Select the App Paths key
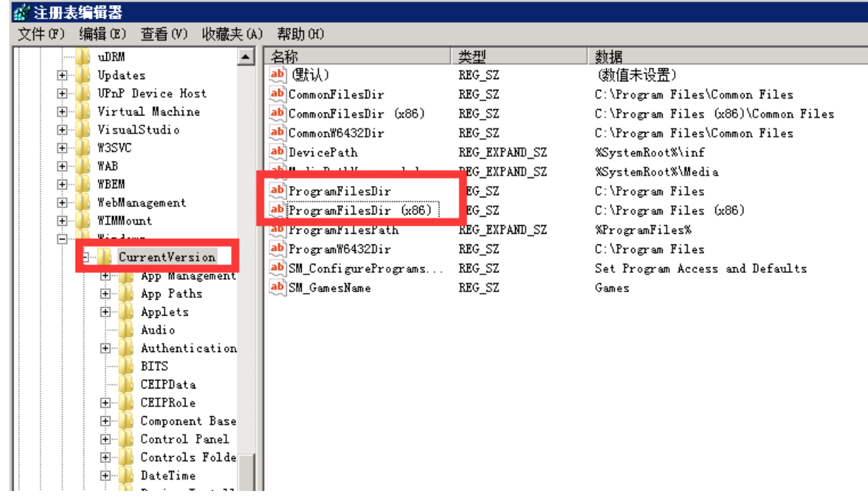This screenshot has width=868, height=501. point(171,294)
